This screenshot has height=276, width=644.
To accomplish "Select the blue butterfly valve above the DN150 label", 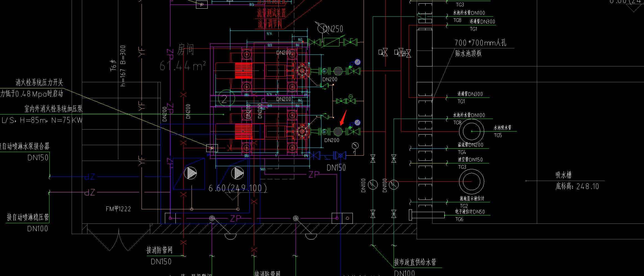I will click(x=340, y=155).
